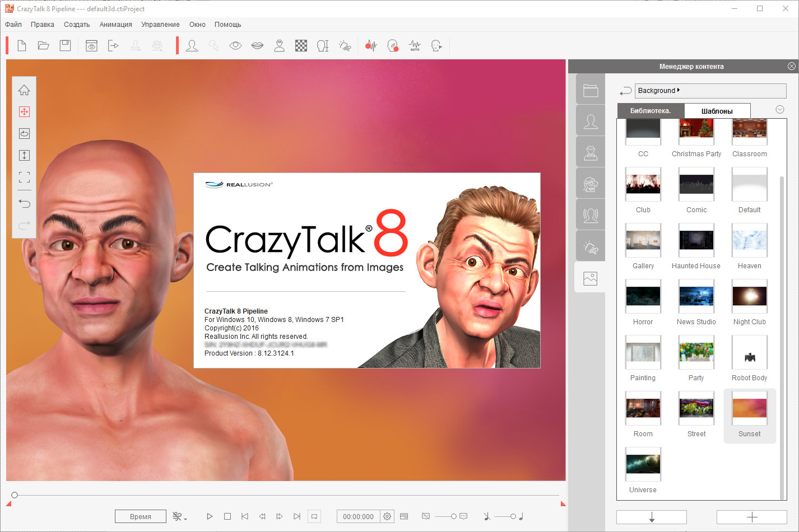Apply content with the down arrow button
The height and width of the screenshot is (532, 799).
point(652,517)
